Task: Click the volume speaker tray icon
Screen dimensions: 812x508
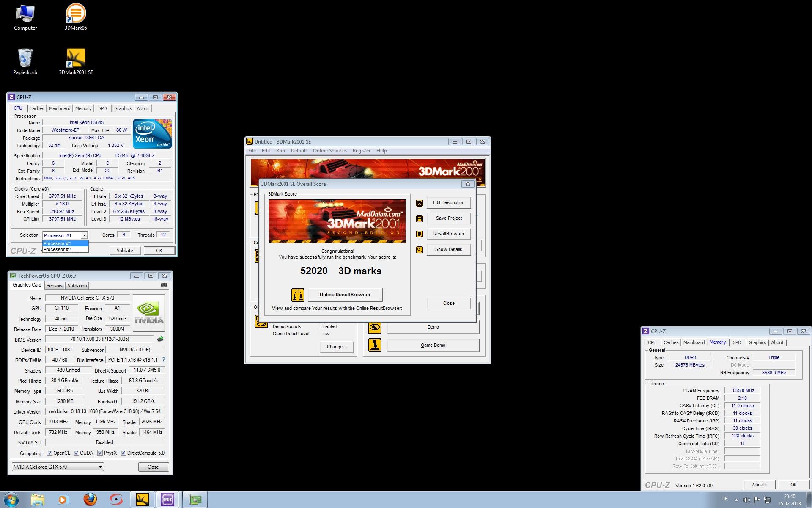Action: [747, 500]
